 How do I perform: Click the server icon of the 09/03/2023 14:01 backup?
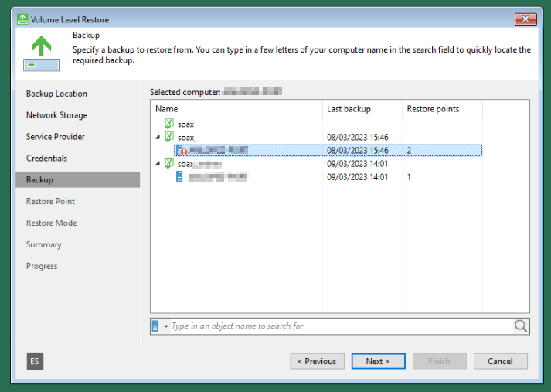[x=180, y=177]
